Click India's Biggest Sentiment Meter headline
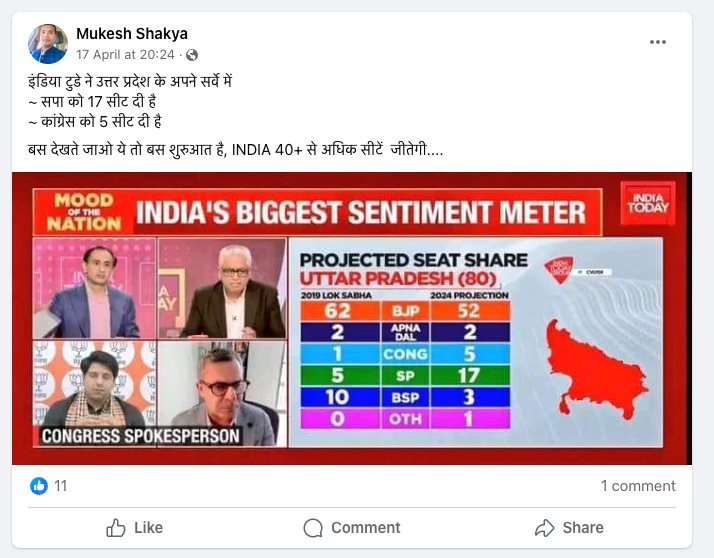 (x=359, y=212)
